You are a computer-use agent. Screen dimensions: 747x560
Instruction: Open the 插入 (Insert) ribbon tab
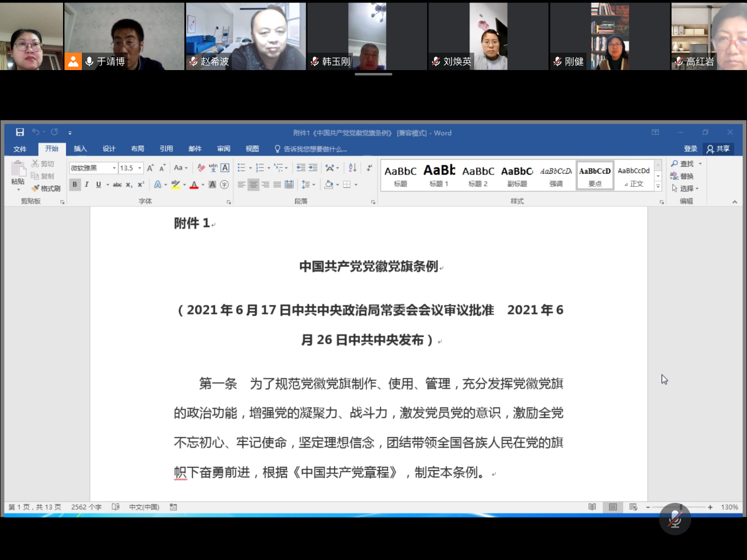[x=80, y=149]
